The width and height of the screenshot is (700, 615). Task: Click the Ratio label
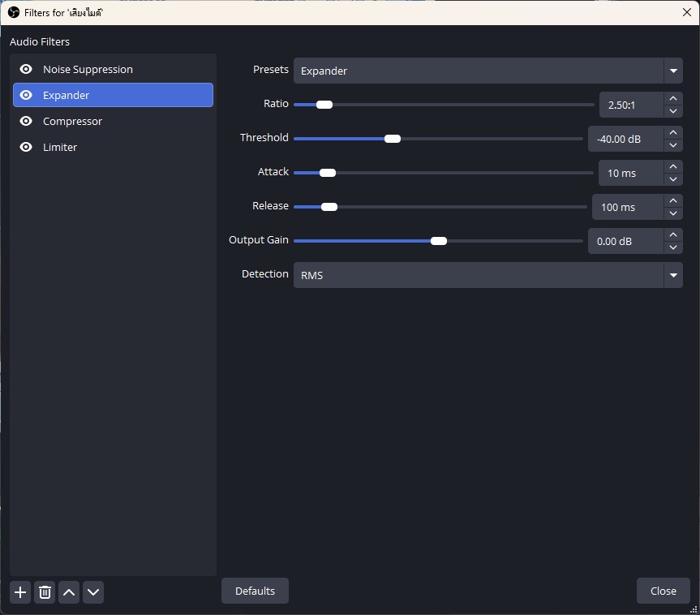tap(276, 104)
